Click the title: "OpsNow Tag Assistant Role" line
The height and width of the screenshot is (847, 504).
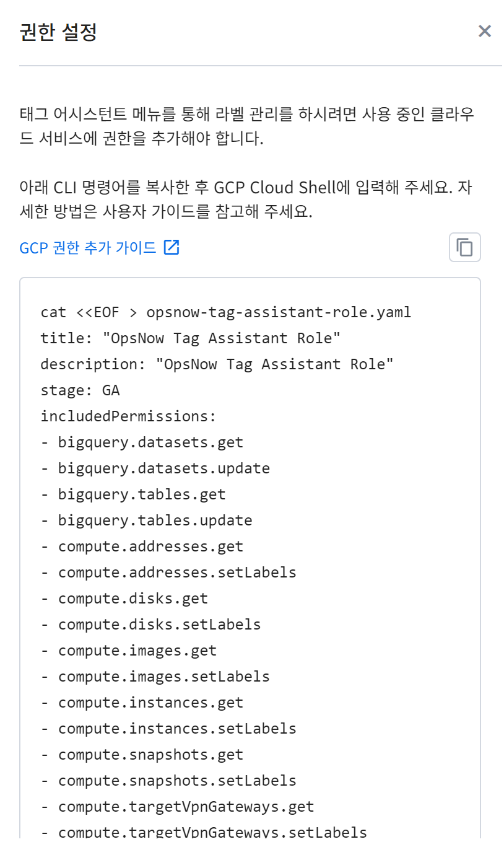[190, 338]
